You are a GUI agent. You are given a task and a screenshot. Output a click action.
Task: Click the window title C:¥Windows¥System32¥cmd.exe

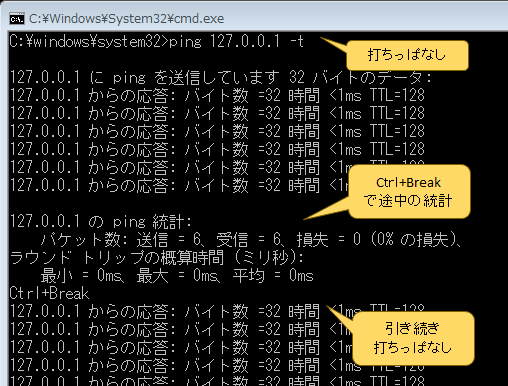[x=126, y=19]
